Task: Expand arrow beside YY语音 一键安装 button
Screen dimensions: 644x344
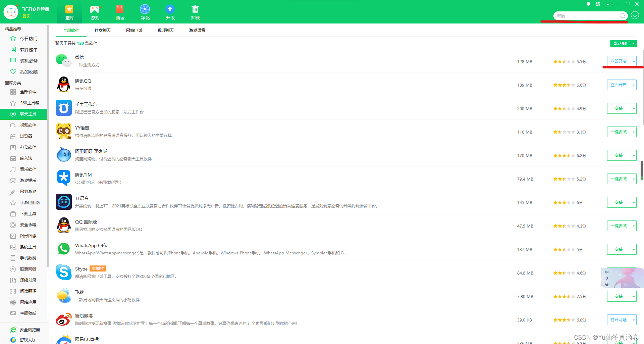Action: (x=634, y=132)
